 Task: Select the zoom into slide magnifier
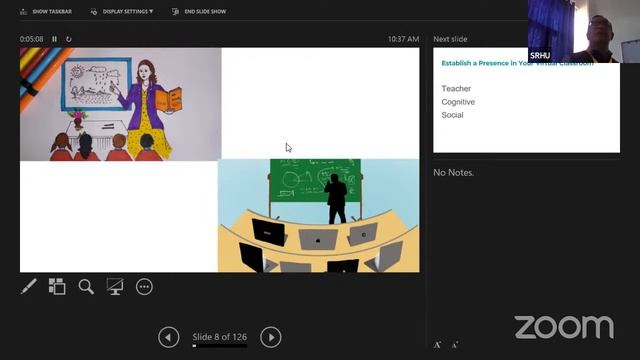click(x=86, y=287)
